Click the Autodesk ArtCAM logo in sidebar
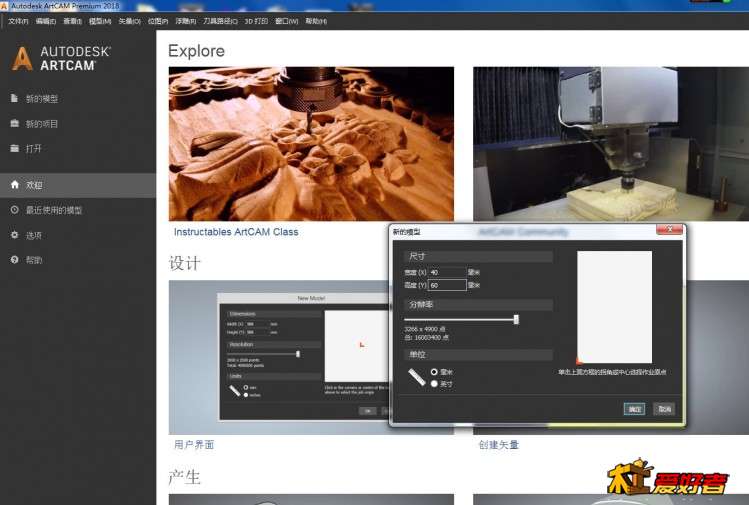Viewport: 749px width, 505px height. (61, 59)
